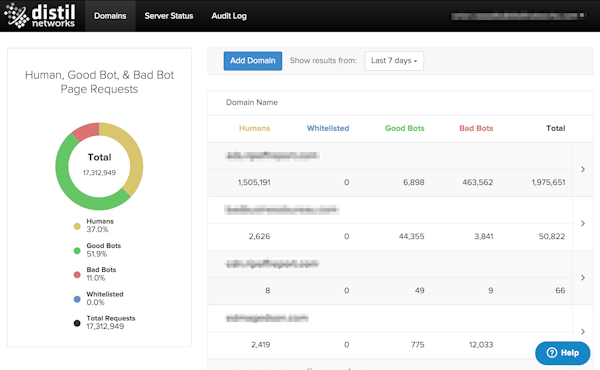Click the Total Requests black legend dot
This screenshot has width=600, height=370.
pyautogui.click(x=77, y=323)
